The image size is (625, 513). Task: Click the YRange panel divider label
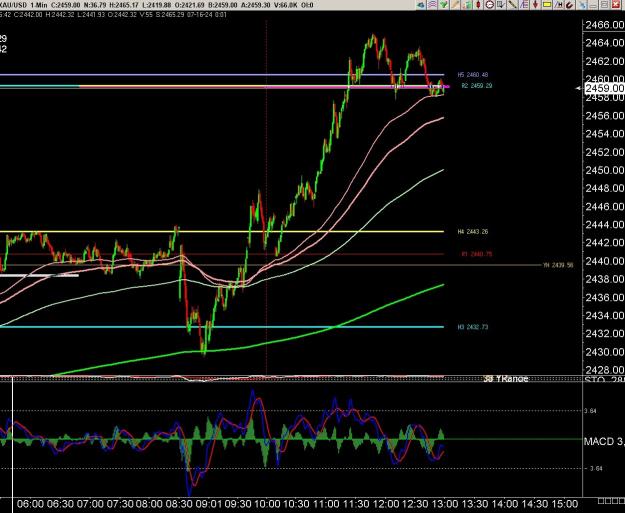click(x=505, y=379)
